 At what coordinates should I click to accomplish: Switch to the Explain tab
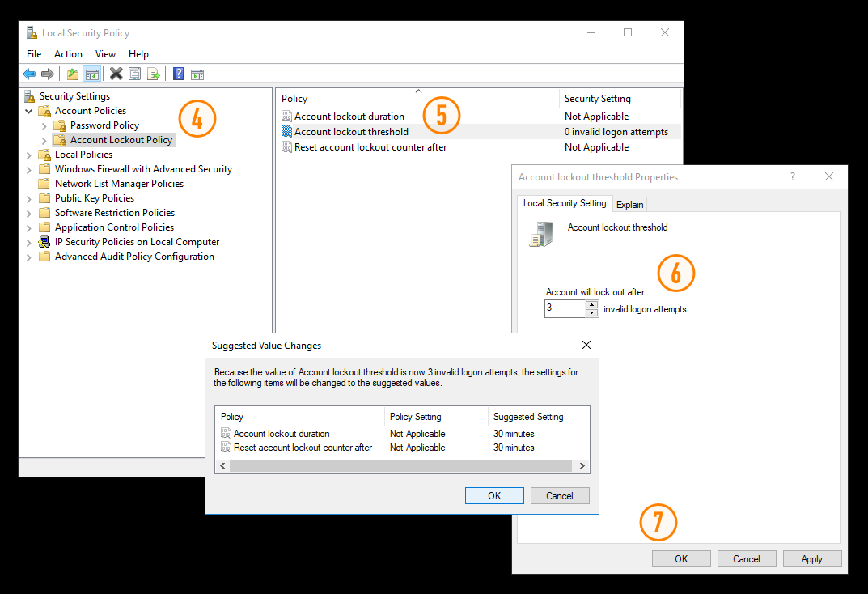[x=629, y=205]
